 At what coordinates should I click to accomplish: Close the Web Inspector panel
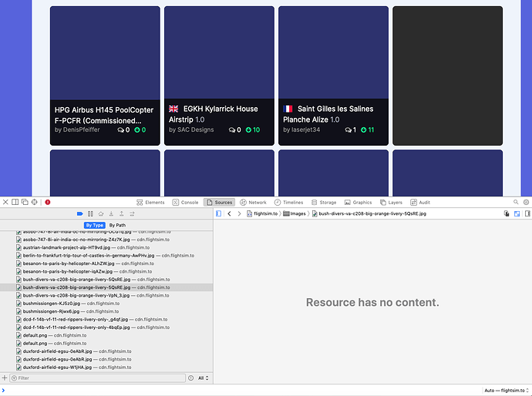point(5,202)
